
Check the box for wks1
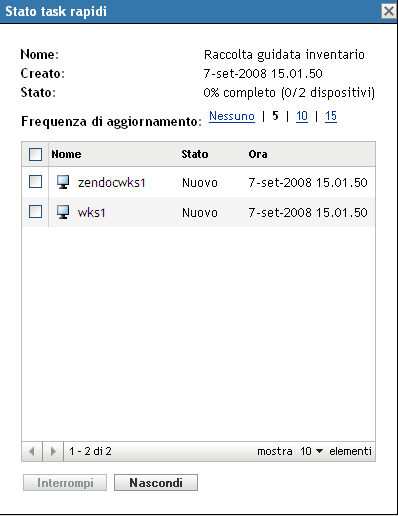pyautogui.click(x=35, y=212)
